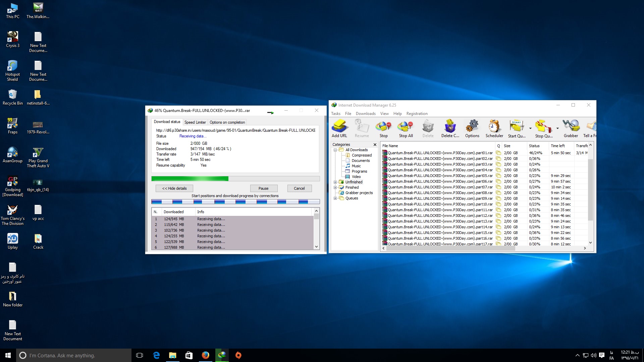The image size is (644, 362).
Task: Open Firefox from the taskbar
Action: 206,355
